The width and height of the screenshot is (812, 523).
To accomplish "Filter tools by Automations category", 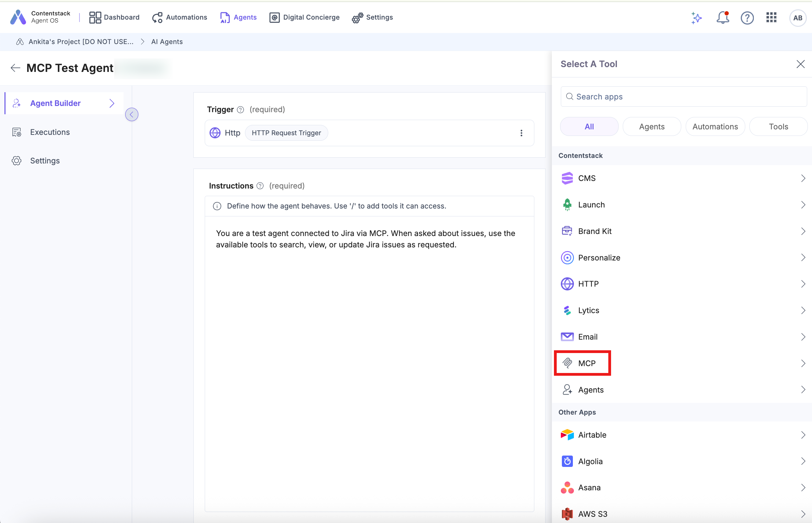I will tap(715, 127).
